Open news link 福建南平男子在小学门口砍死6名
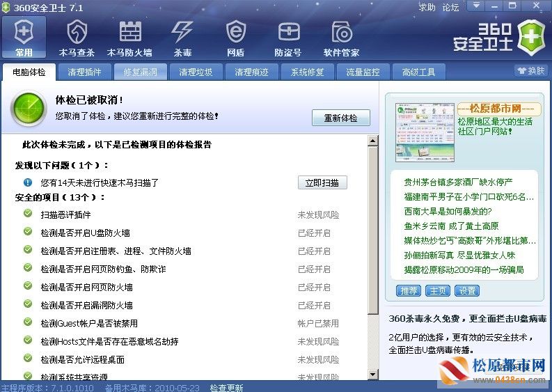The image size is (552, 392). point(469,196)
